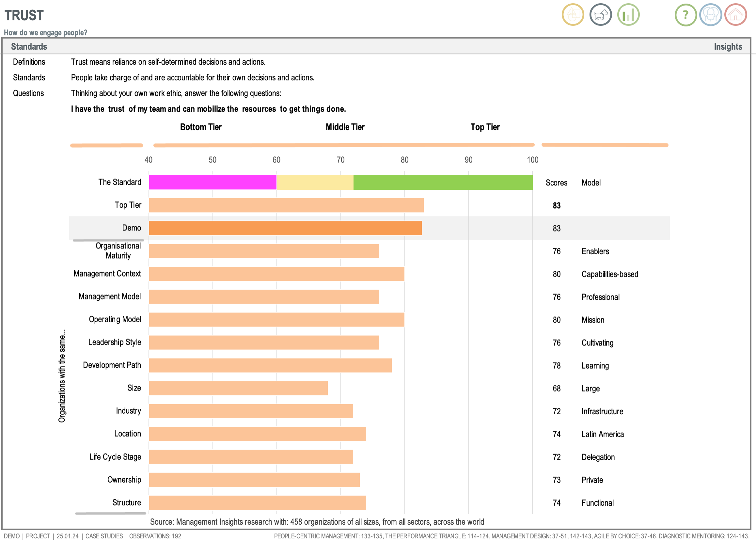Click the Model column header
The height and width of the screenshot is (541, 756).
point(591,183)
